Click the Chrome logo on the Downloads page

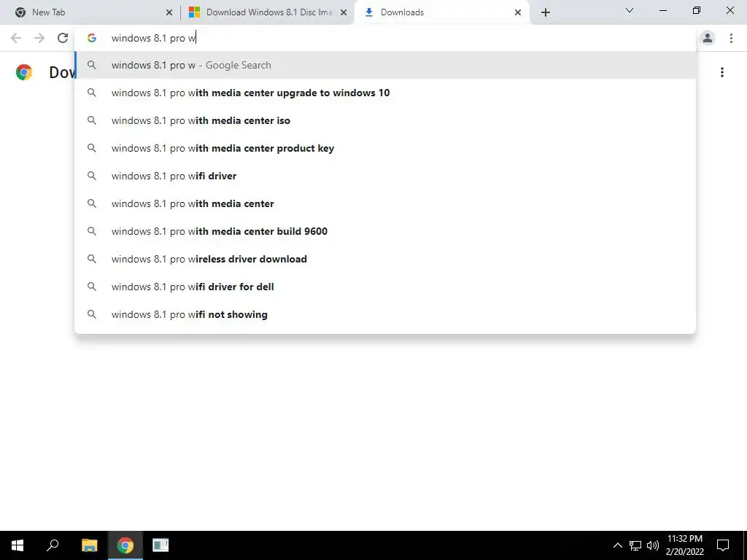click(x=24, y=72)
